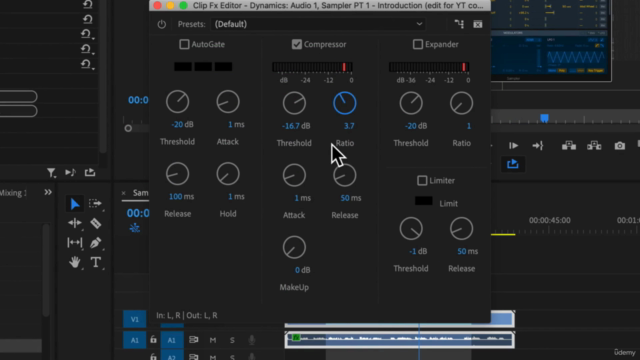Click the Limiter threshold value -1 dB

tap(418, 251)
